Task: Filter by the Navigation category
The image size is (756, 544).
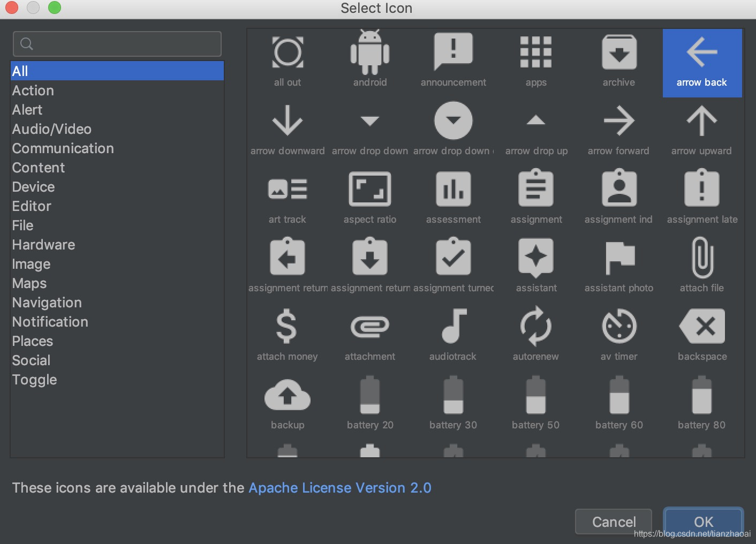Action: coord(117,303)
